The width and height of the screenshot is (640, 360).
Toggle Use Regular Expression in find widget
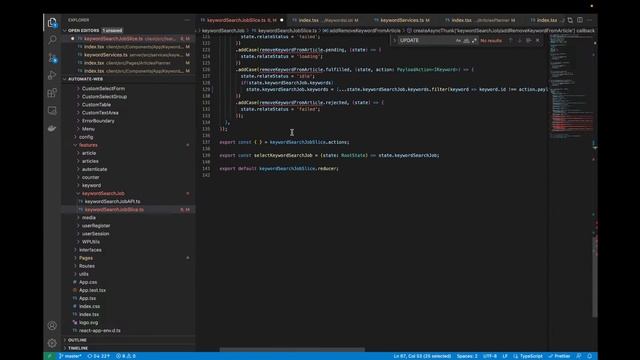tap(474, 40)
